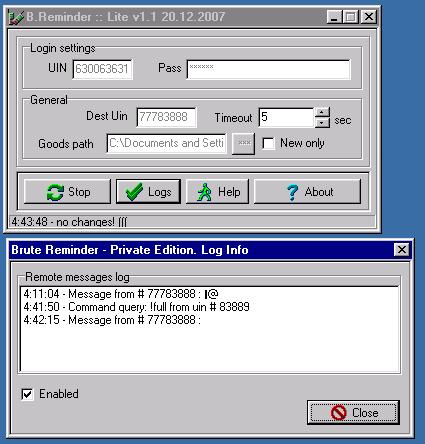This screenshot has height=444, width=425.
Task: Click status bar text '4:43:48 - no changes!'
Action: tap(69, 222)
